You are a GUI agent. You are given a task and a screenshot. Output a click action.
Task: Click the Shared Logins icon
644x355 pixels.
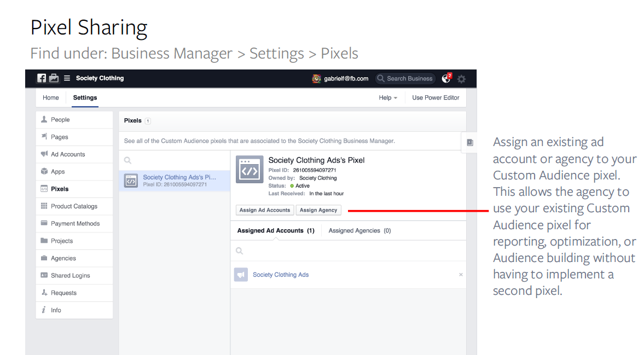click(x=44, y=275)
